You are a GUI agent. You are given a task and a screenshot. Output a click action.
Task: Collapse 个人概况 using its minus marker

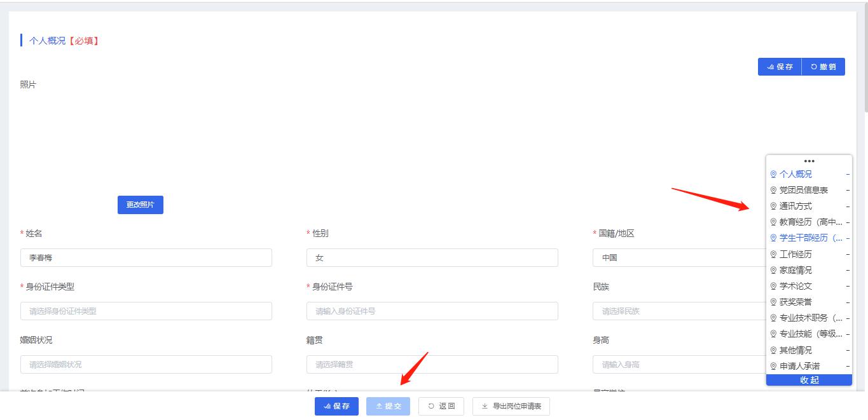[848, 173]
